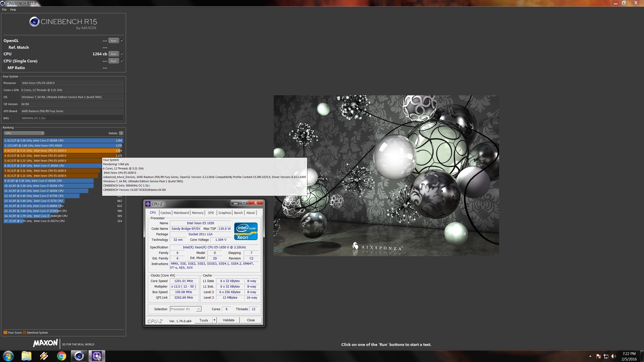Open Google Chrome from taskbar

(61, 356)
